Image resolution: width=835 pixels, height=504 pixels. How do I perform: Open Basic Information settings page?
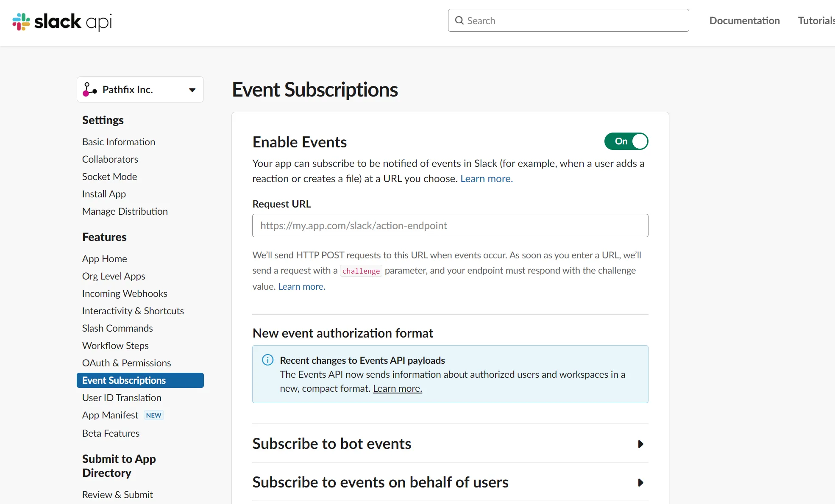(x=119, y=142)
